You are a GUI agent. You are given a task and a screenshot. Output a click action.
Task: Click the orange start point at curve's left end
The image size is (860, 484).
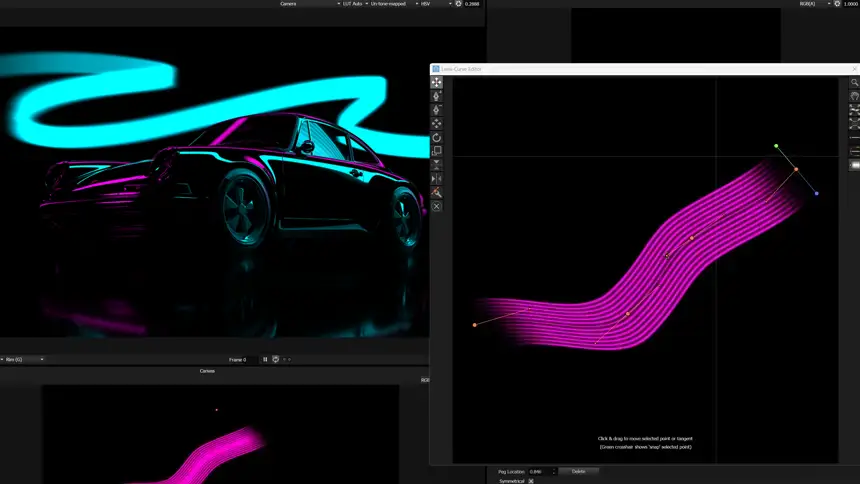[475, 325]
